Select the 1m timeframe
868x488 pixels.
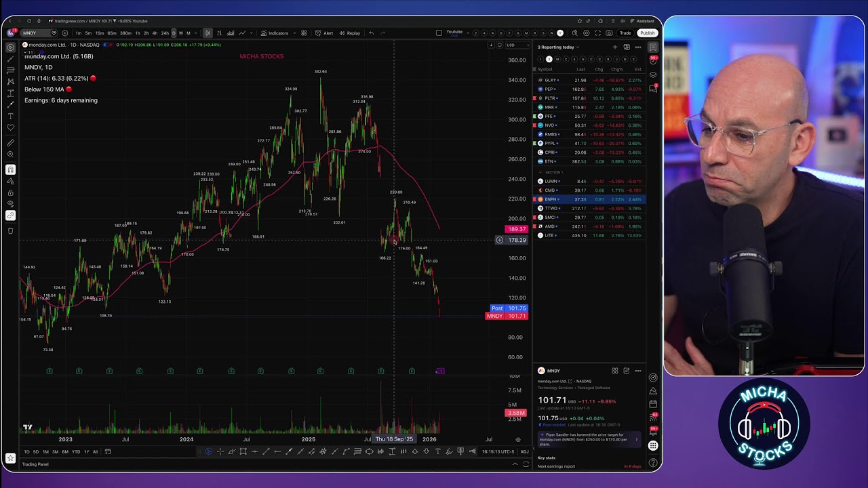coord(79,33)
